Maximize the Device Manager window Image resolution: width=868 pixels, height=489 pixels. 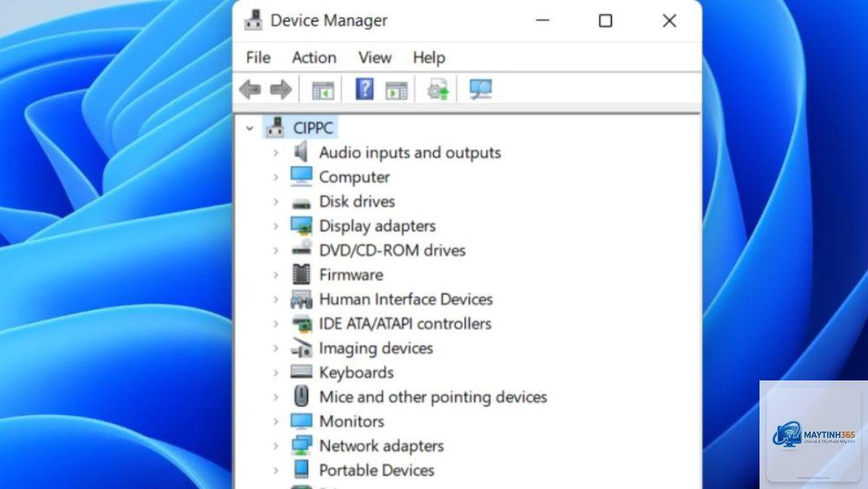click(605, 21)
